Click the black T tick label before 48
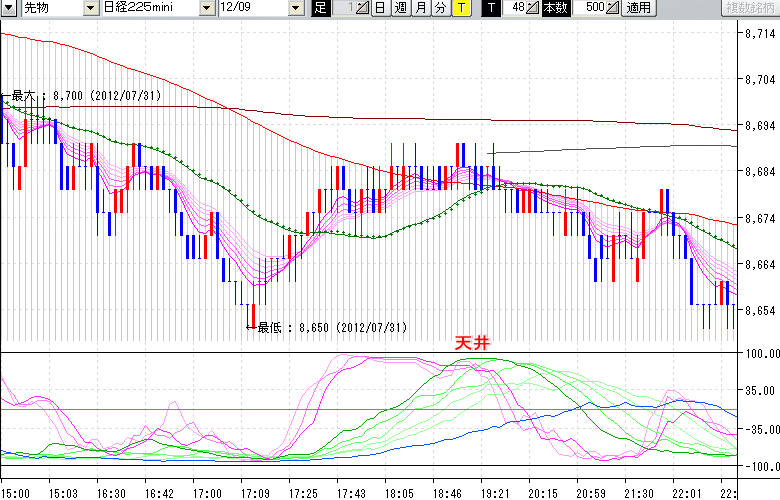Screen dimensions: 780x500 491,7
